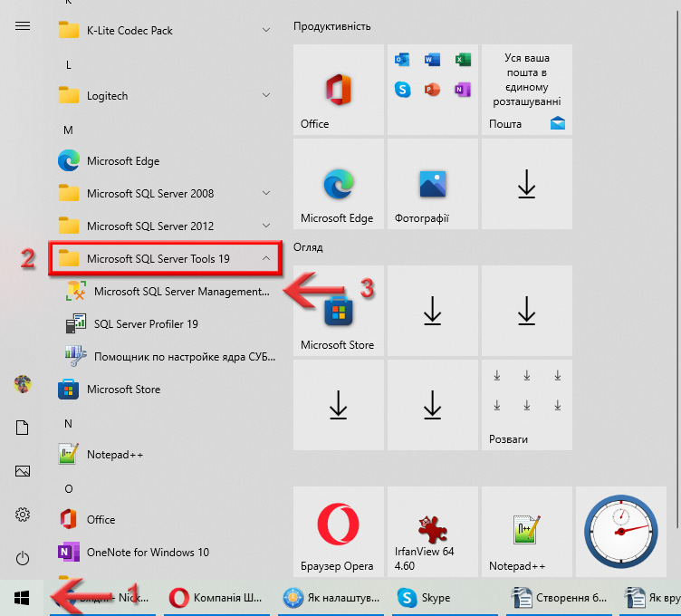Click the hamburger menu at top left
Screen dimensions: 681x616
[23, 26]
